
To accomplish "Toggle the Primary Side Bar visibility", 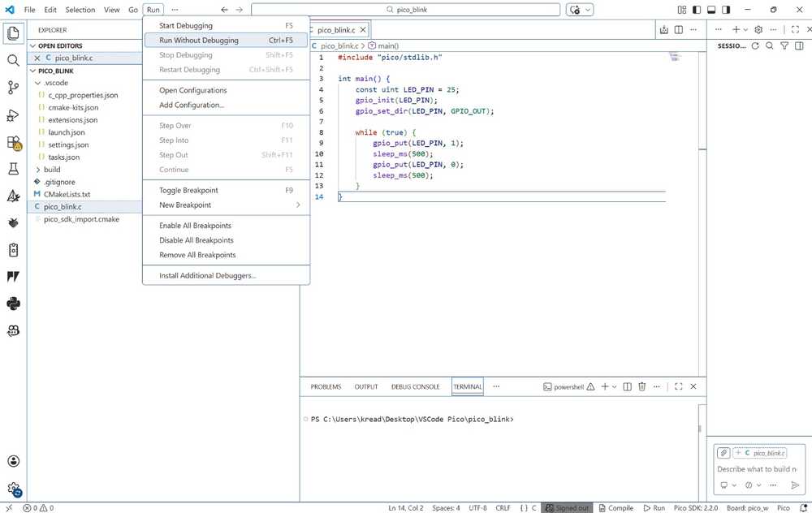I will [696, 9].
